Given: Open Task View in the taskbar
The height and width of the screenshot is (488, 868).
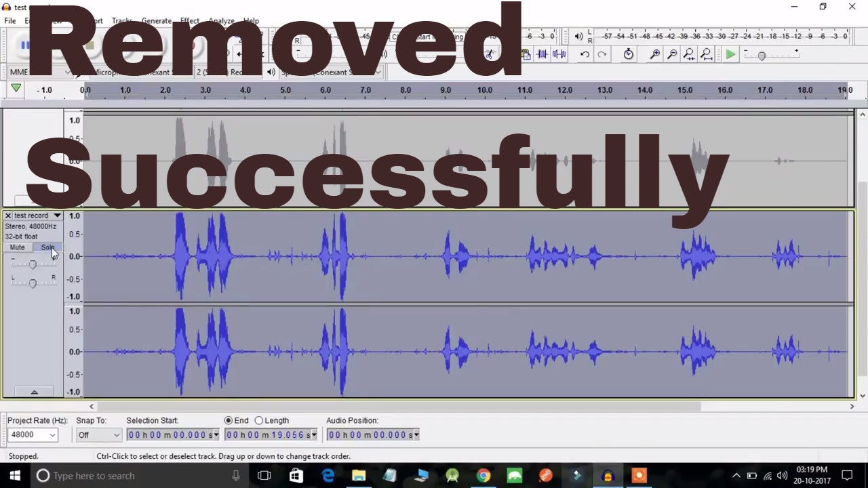Looking at the screenshot, I should coord(264,476).
